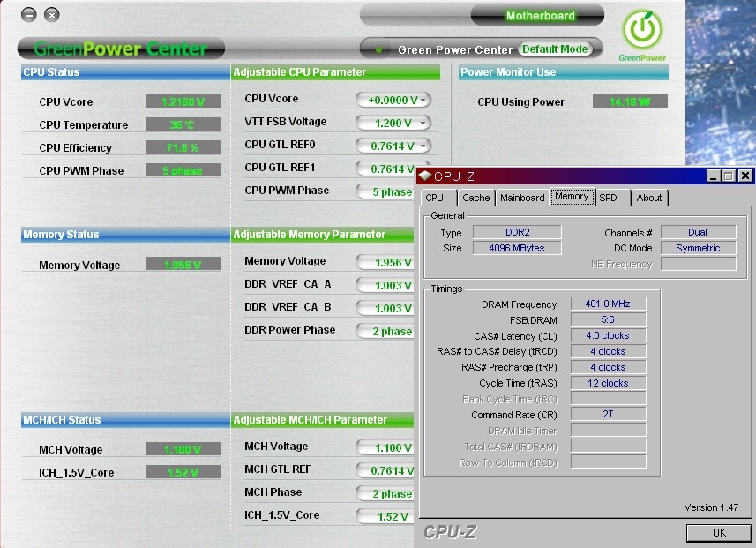Minimize the Green Power Center window
The width and height of the screenshot is (756, 548).
click(x=29, y=15)
